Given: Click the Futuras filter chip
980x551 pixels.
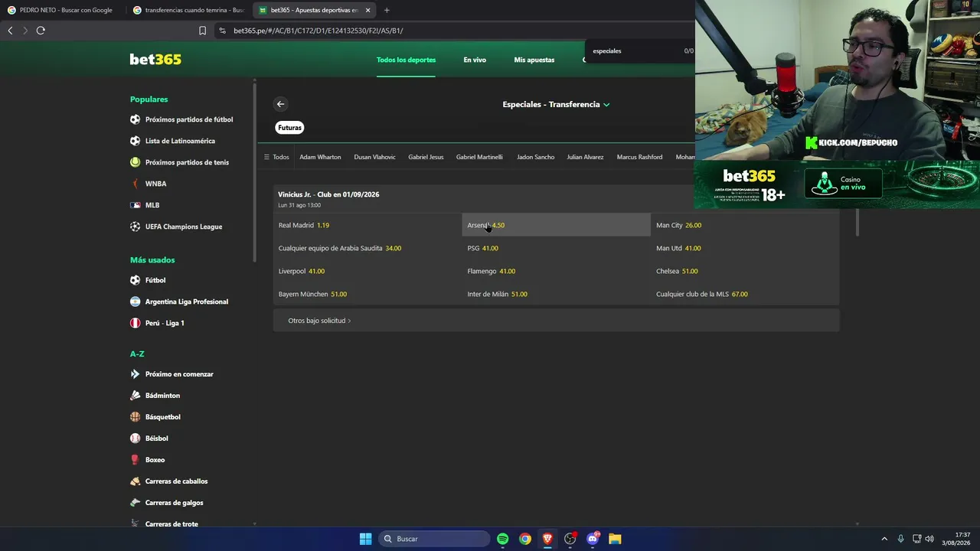Looking at the screenshot, I should point(289,128).
